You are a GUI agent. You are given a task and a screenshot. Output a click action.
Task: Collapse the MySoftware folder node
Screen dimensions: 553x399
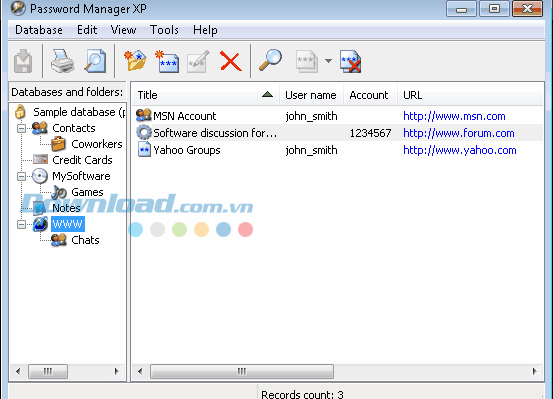[21, 176]
